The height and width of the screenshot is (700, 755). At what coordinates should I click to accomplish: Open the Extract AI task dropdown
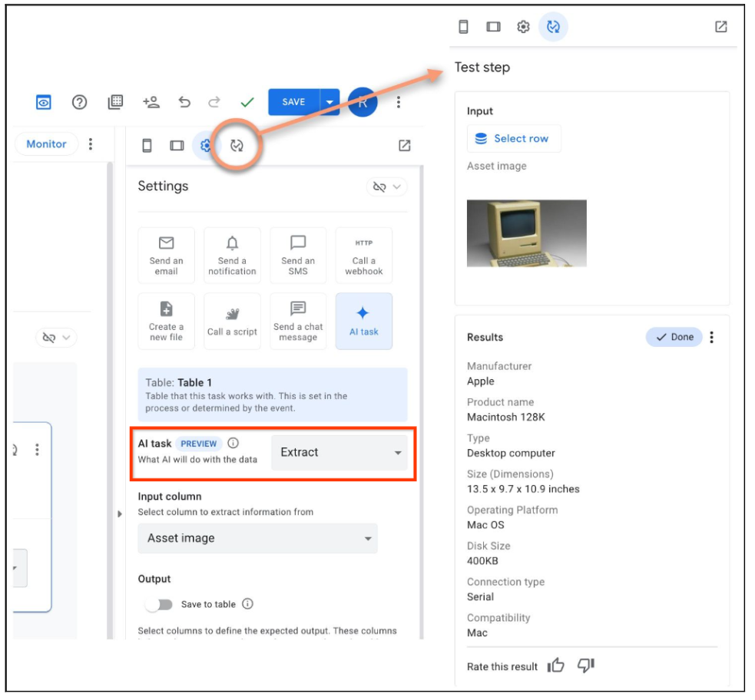[x=339, y=453]
